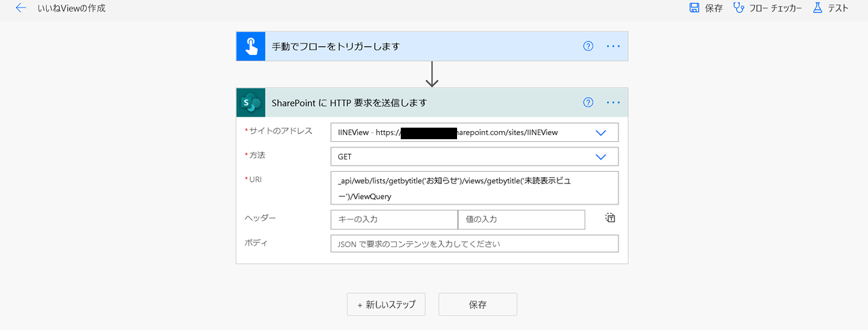
Task: Expand the 方法 GET dropdown
Action: click(600, 156)
